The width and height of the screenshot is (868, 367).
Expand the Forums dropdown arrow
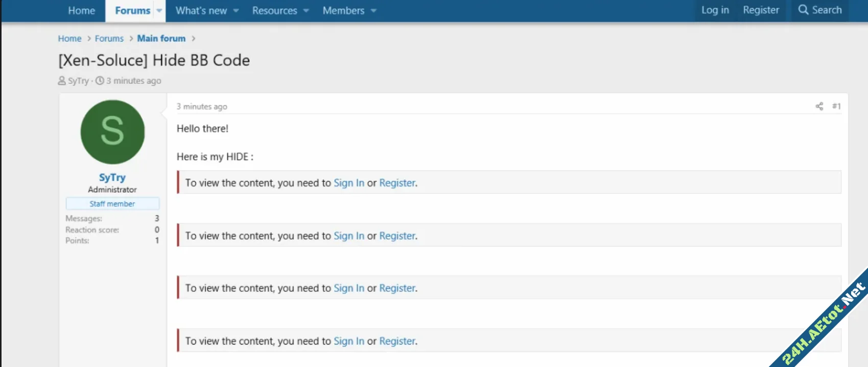point(159,11)
